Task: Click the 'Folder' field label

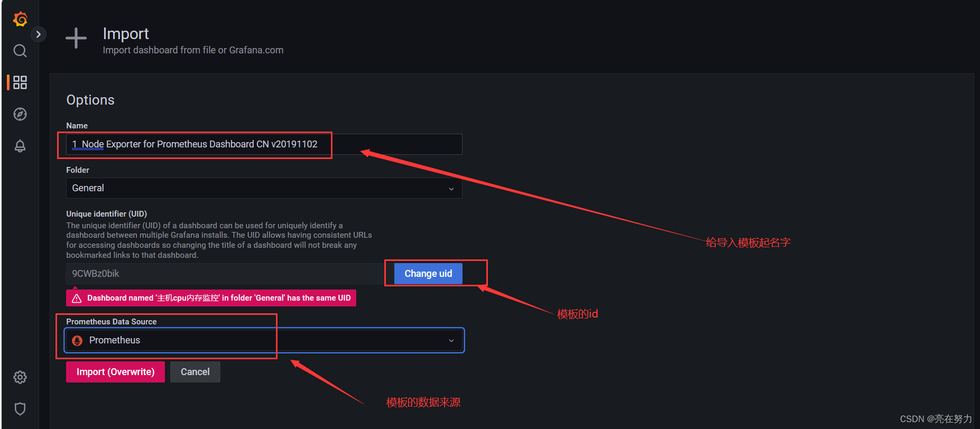Action: click(x=78, y=170)
